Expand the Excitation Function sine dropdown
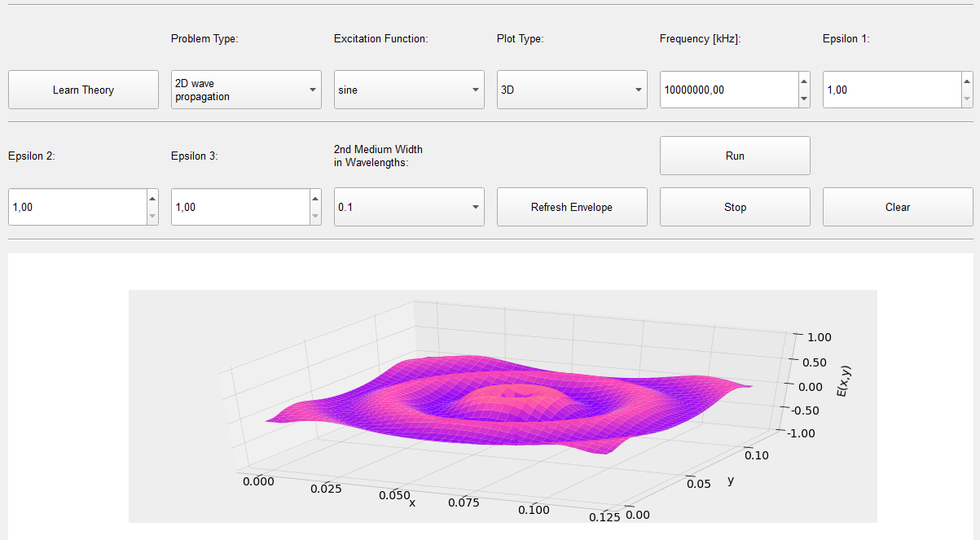Viewport: 980px width, 540px height. [409, 90]
